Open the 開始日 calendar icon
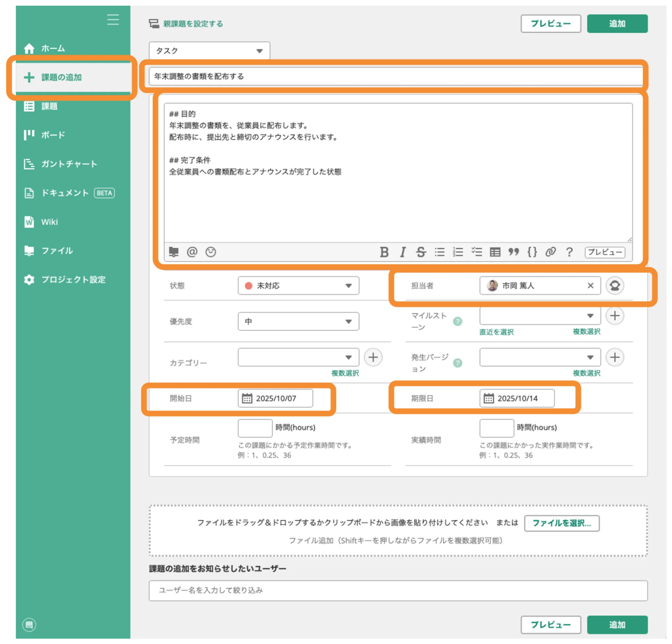This screenshot has height=644, width=672. pyautogui.click(x=247, y=398)
